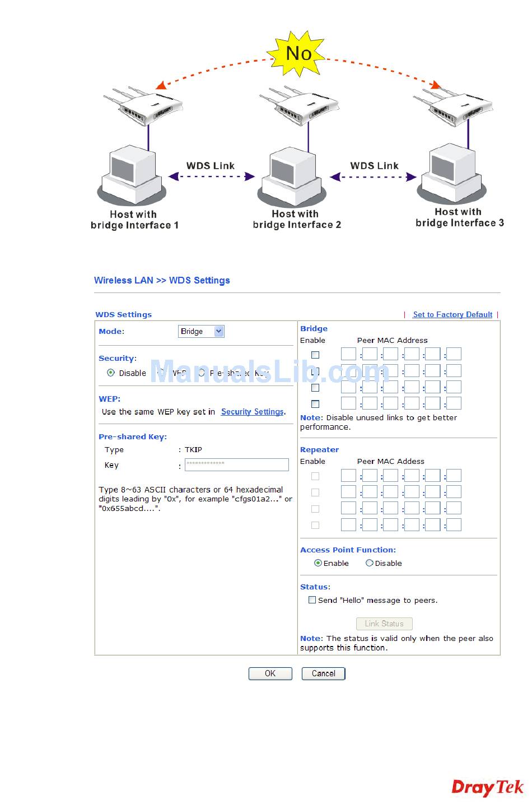This screenshot has height=804, width=532.
Task: Click first MAC octet box in first Bridge row
Action: pyautogui.click(x=348, y=354)
